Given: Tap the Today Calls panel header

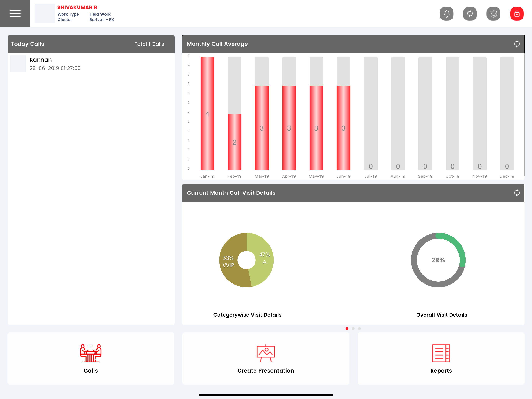Looking at the screenshot, I should click(x=91, y=44).
